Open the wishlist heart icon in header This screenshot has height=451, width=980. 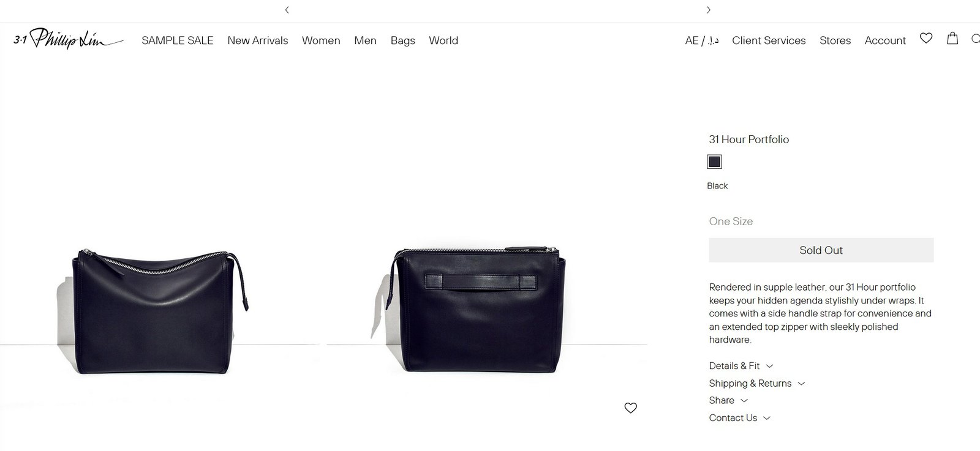[926, 38]
